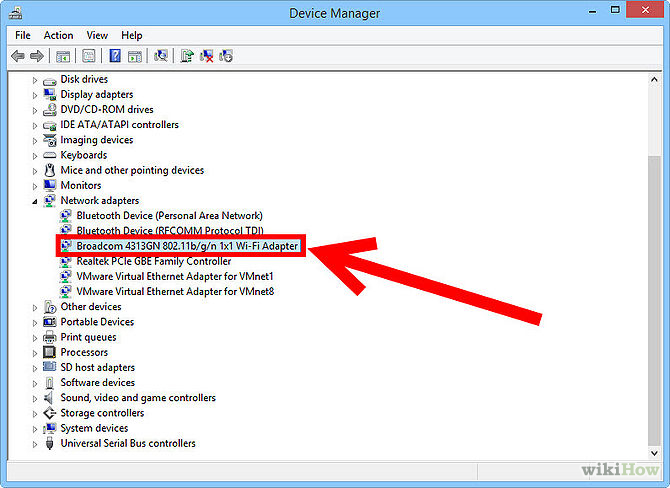This screenshot has width=670, height=488.
Task: Click the Print queues printer icon
Action: [x=50, y=337]
